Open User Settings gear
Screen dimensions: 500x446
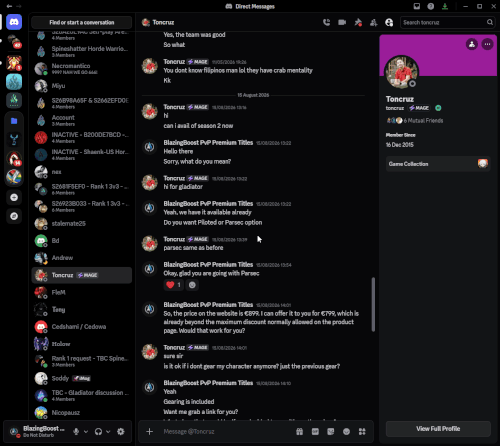pos(121,431)
